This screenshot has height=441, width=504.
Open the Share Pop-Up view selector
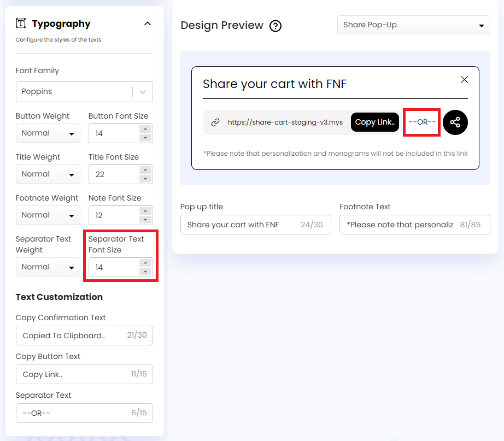coord(413,25)
